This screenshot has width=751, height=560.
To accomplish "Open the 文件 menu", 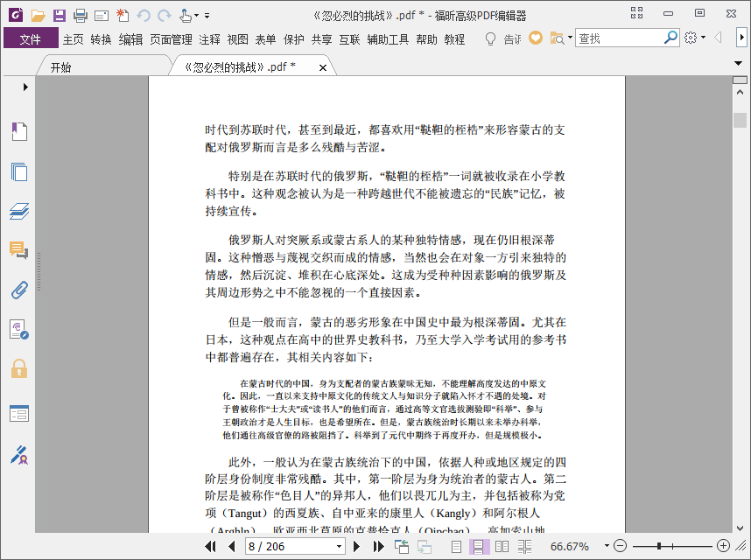I will point(30,38).
